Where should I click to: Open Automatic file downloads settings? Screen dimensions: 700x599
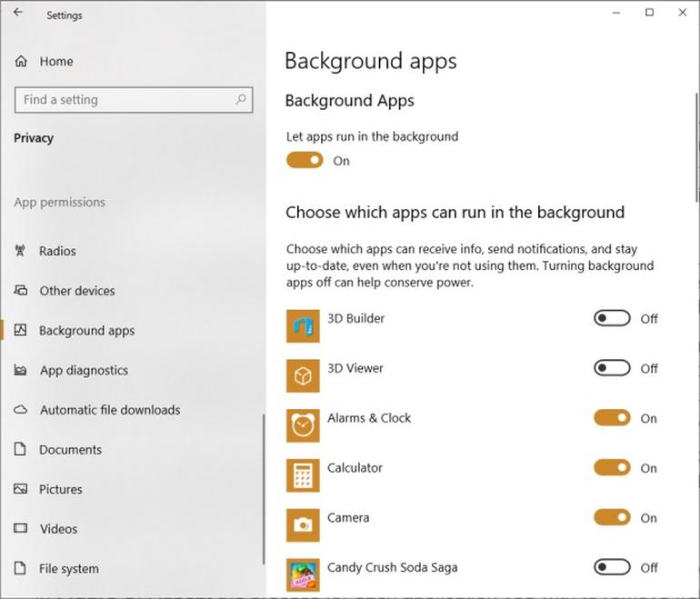tap(133, 410)
